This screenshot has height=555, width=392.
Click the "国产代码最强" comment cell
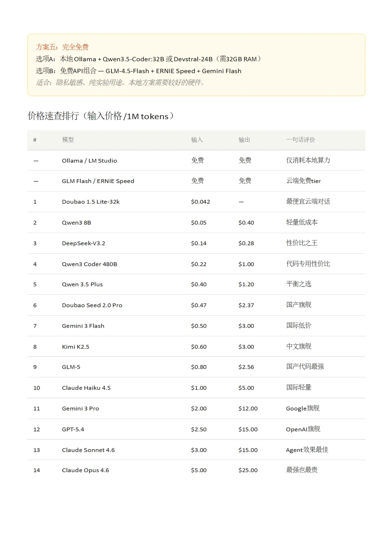pos(305,367)
